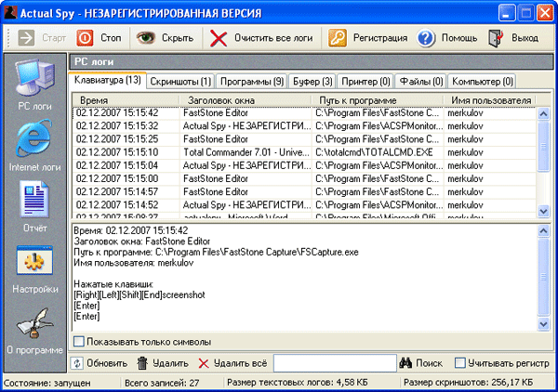Viewport: 558px width, 392px height.
Task: Sort by Заголовок окна column header
Action: tap(246, 100)
